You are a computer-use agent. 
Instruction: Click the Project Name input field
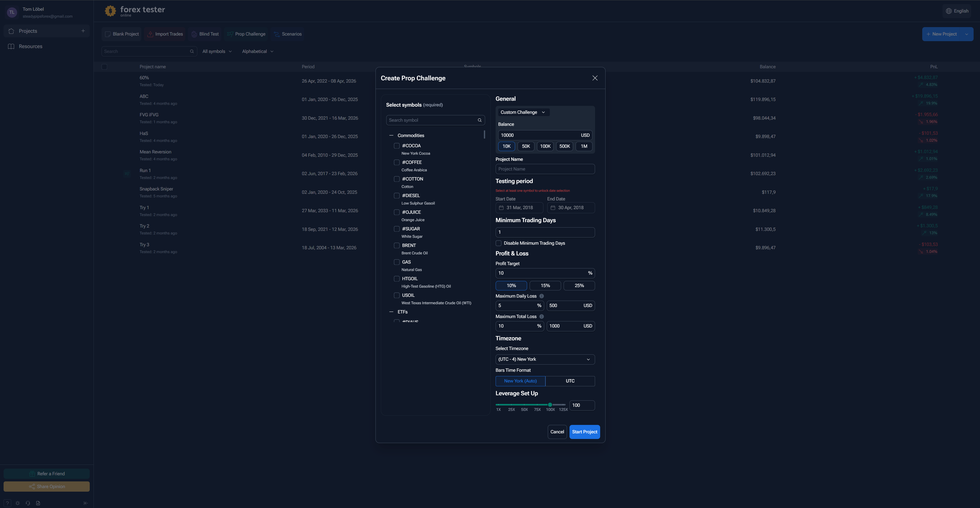coord(545,169)
